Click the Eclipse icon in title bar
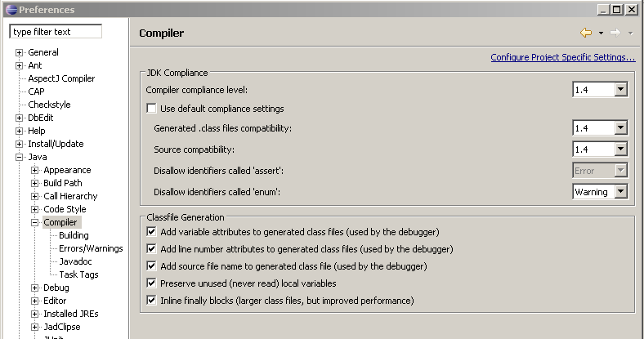 10,10
